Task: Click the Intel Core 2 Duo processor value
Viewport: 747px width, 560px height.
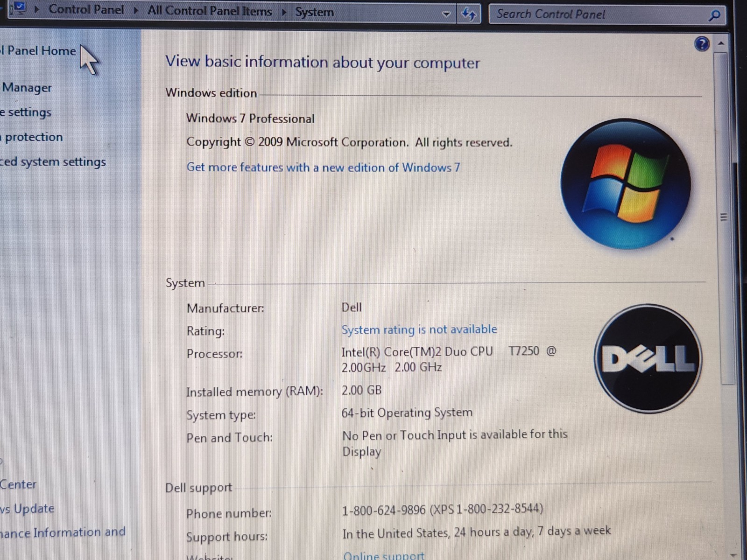Action: (x=449, y=359)
